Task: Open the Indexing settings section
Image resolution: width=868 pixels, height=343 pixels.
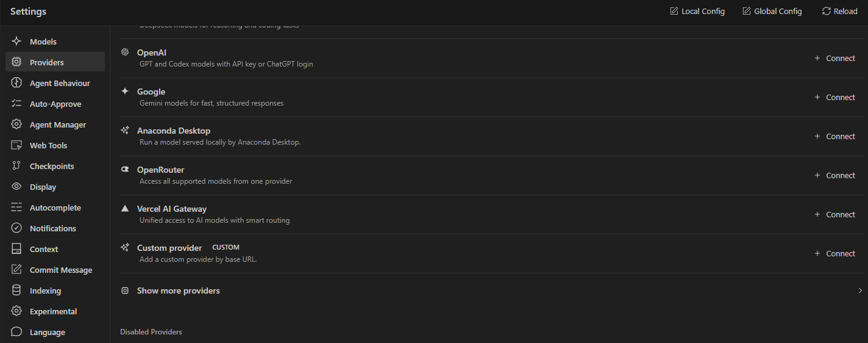Action: (x=55, y=291)
